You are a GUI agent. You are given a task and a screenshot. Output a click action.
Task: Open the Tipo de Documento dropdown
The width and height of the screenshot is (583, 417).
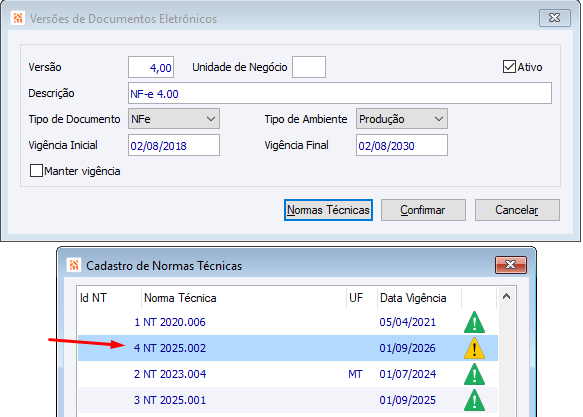coord(174,119)
